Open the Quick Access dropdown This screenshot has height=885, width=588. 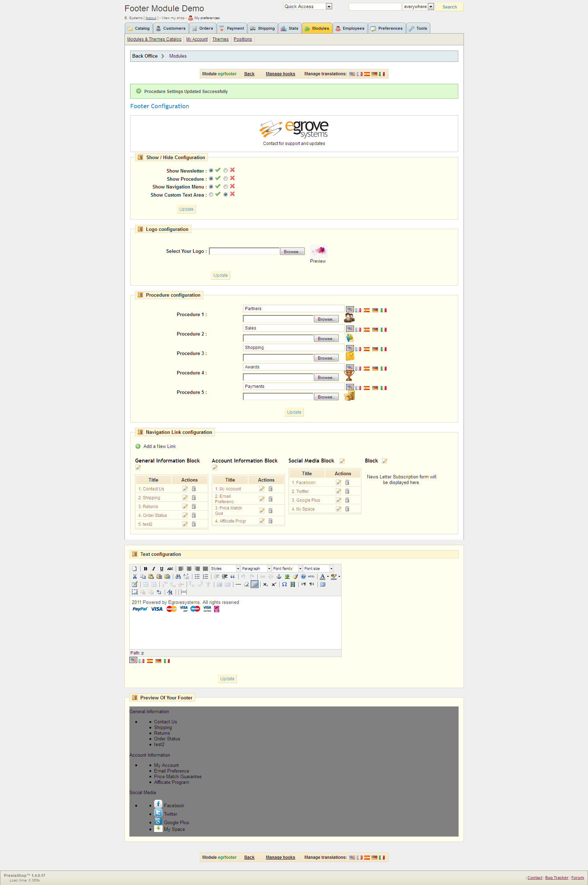329,6
